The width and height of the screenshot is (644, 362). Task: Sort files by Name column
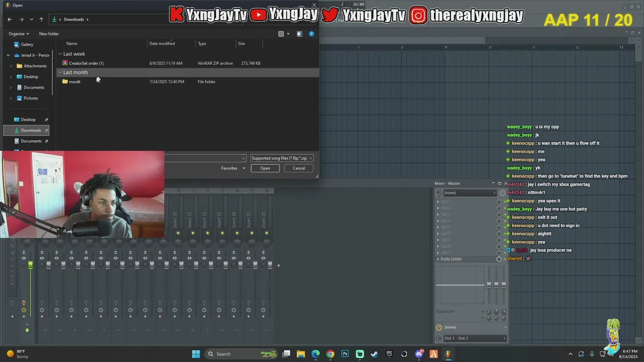(x=71, y=43)
